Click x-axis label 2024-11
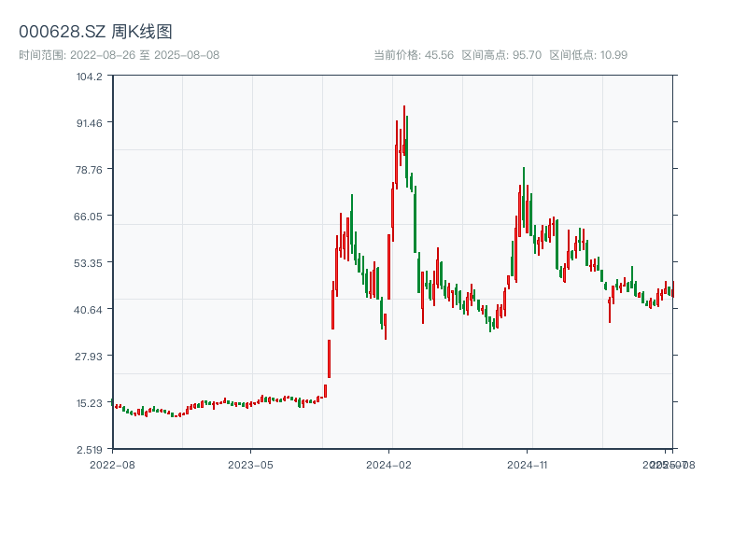This screenshot has width=747, height=560. click(527, 465)
